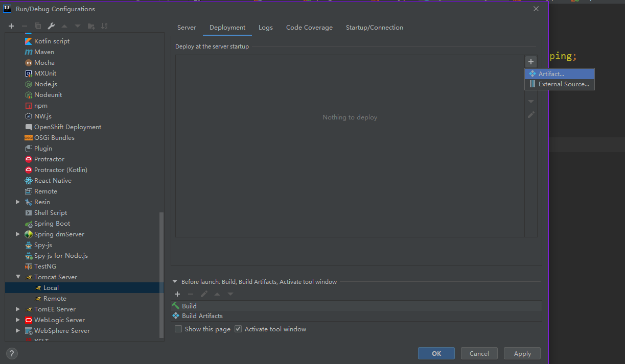This screenshot has width=625, height=364.
Task: Click copy configuration icon
Action: 38,26
